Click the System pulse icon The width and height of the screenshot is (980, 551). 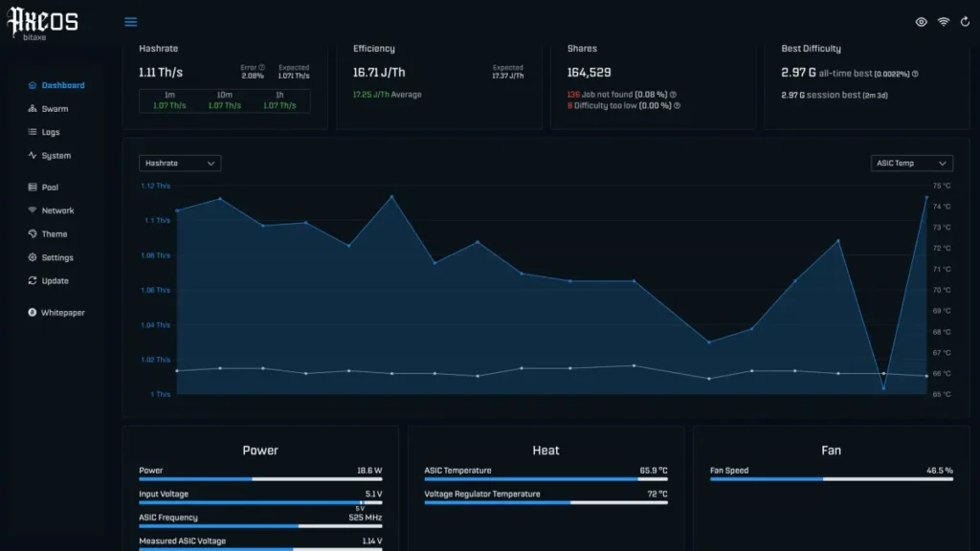coord(33,156)
